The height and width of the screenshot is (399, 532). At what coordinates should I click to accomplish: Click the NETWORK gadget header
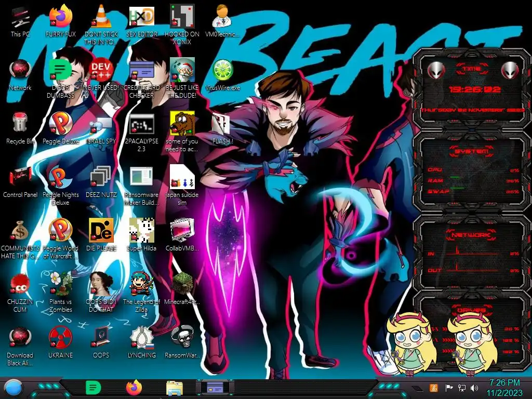click(x=472, y=234)
